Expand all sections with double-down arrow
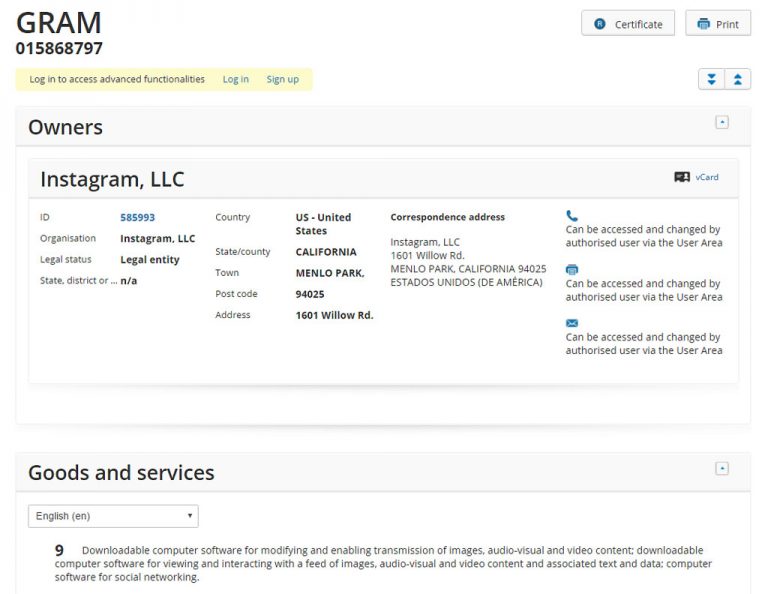 [x=711, y=79]
